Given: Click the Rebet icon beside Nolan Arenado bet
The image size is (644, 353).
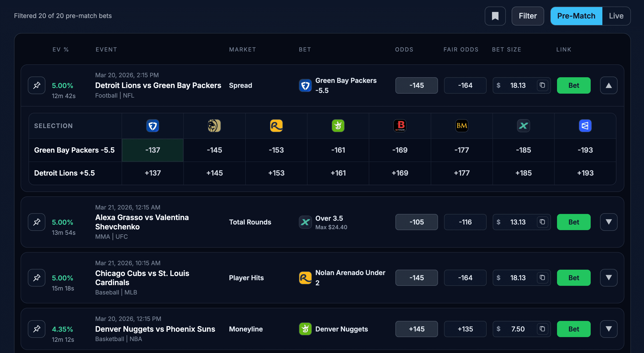Looking at the screenshot, I should [305, 278].
